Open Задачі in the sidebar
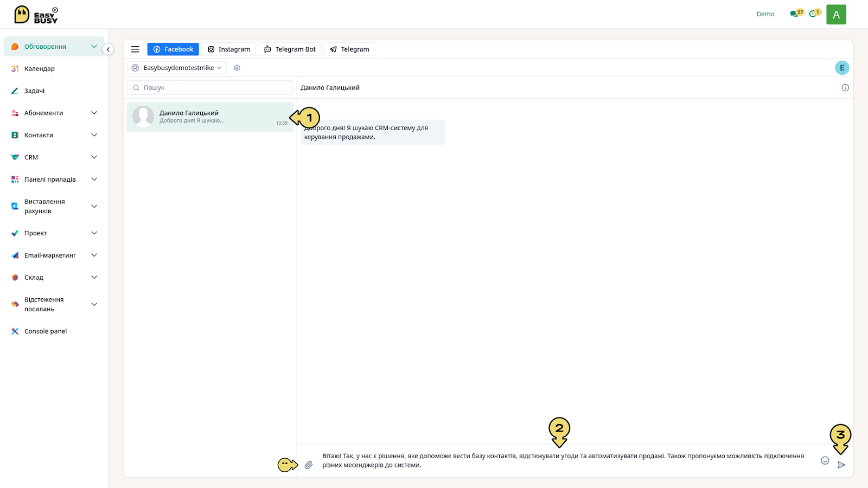 coord(54,91)
